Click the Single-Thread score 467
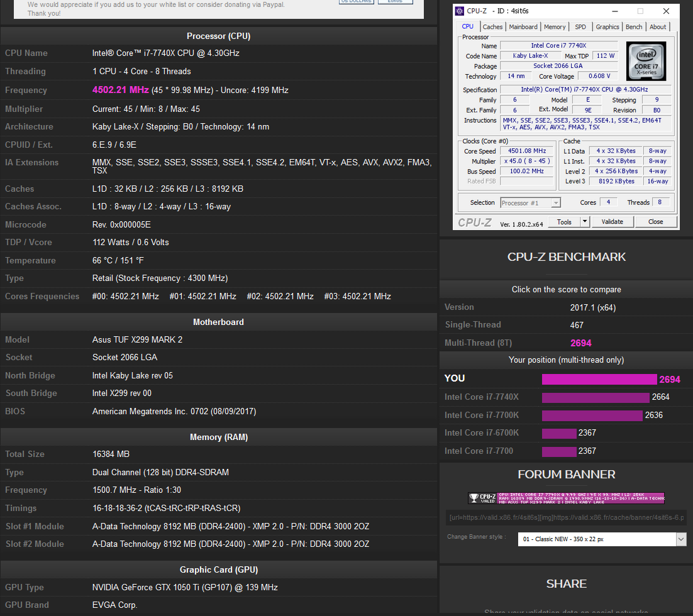Screen dimensions: 693x616 577,325
